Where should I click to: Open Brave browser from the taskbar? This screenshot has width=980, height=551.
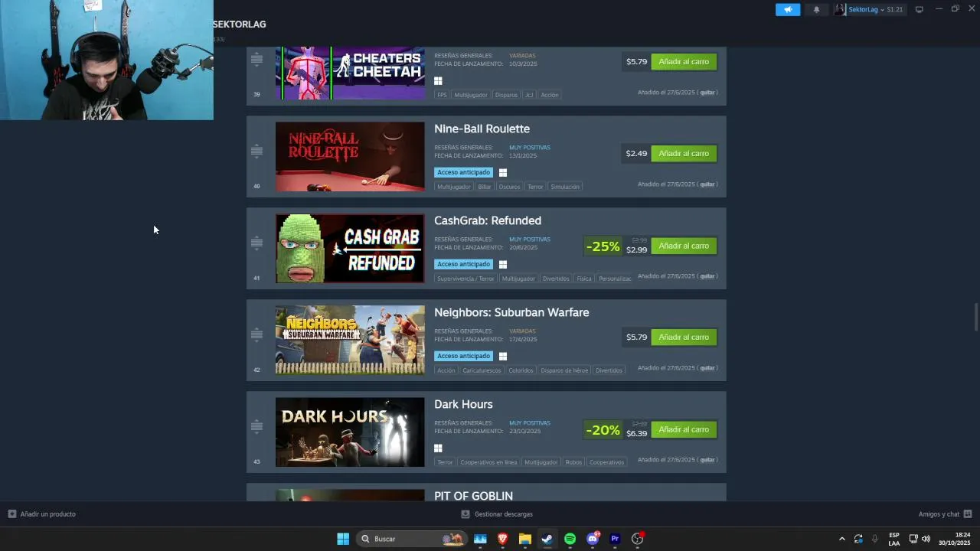point(503,539)
